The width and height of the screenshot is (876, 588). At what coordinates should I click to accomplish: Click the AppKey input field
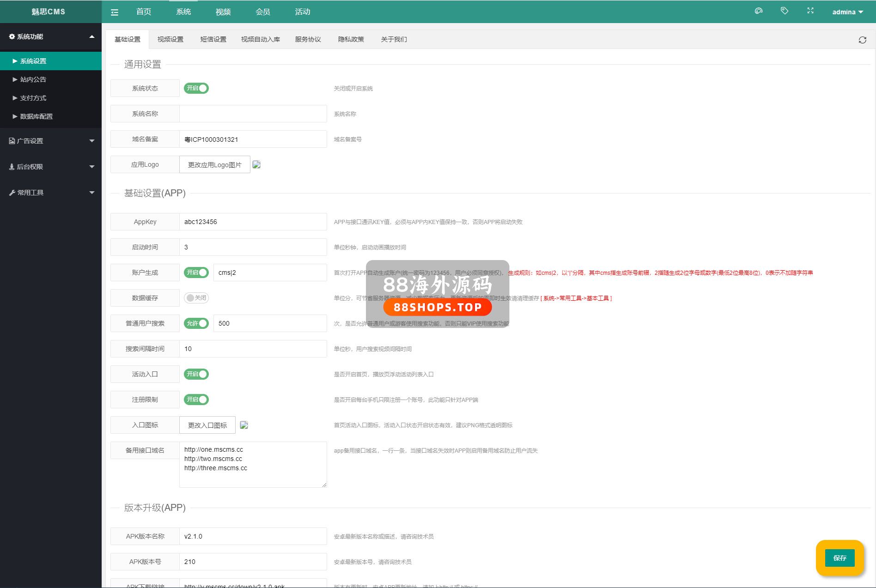(x=253, y=222)
